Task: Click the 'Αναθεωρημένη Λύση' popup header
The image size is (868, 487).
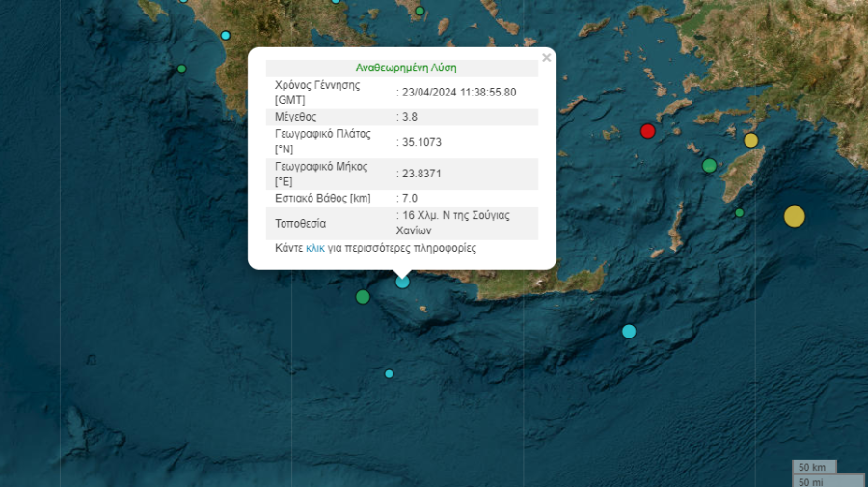Action: tap(406, 68)
